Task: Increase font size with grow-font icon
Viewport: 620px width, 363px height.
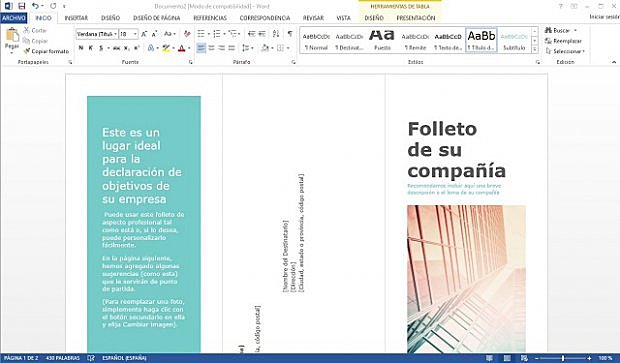Action: [x=144, y=34]
